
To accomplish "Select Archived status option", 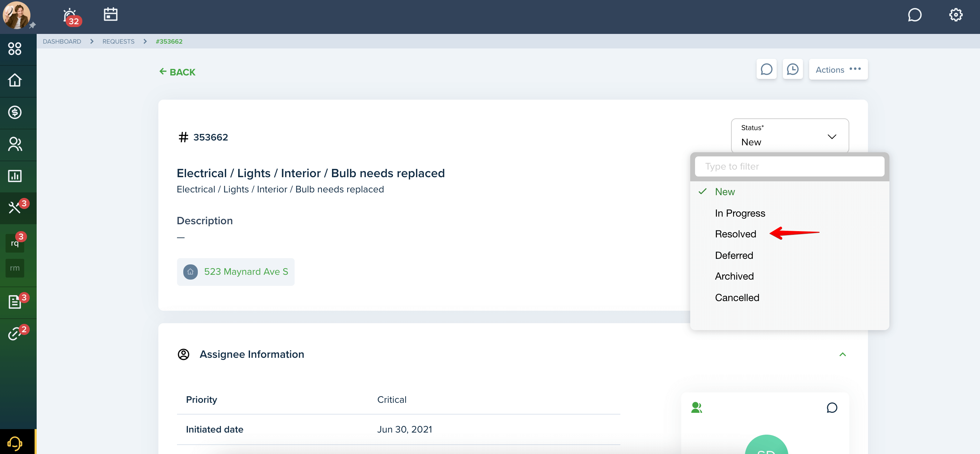I will pos(734,276).
